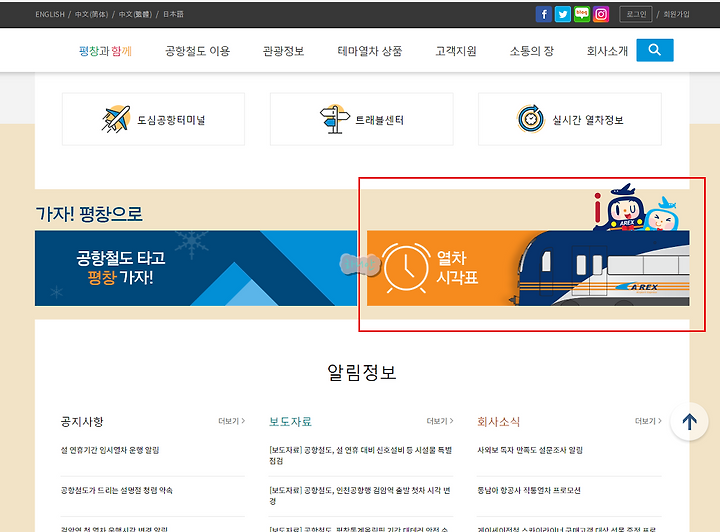Click the airplane icon for 도심공항터미널

point(116,119)
